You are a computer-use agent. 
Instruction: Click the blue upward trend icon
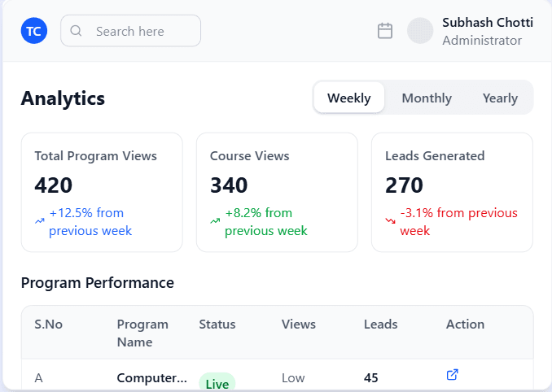coord(39,220)
